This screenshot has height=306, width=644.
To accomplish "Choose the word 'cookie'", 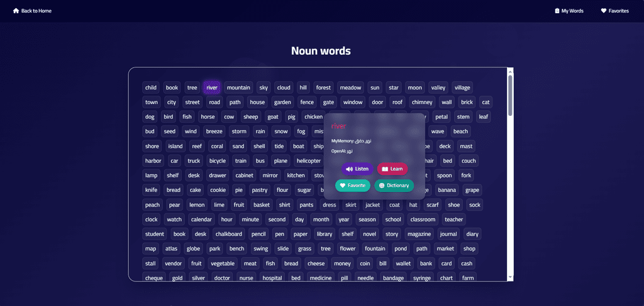I will [x=218, y=190].
